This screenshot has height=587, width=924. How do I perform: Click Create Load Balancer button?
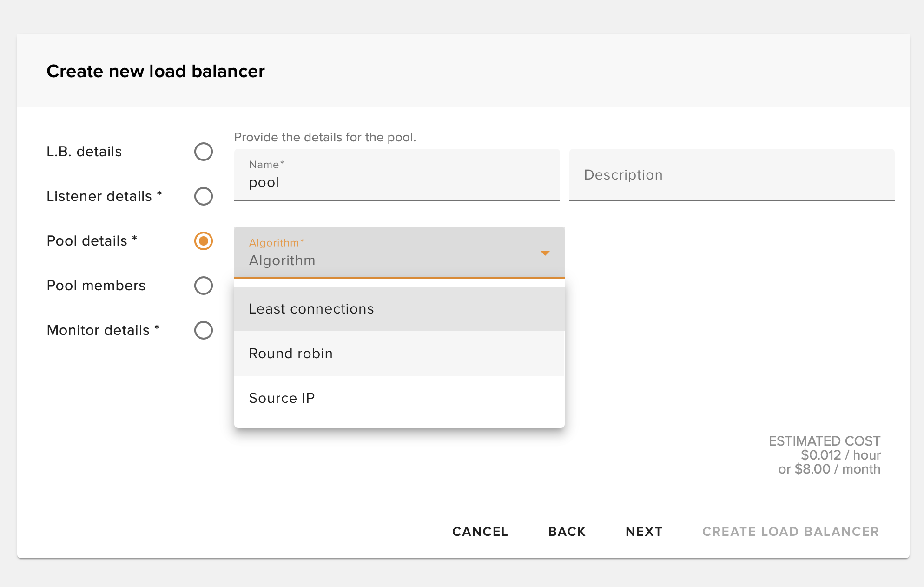click(790, 531)
